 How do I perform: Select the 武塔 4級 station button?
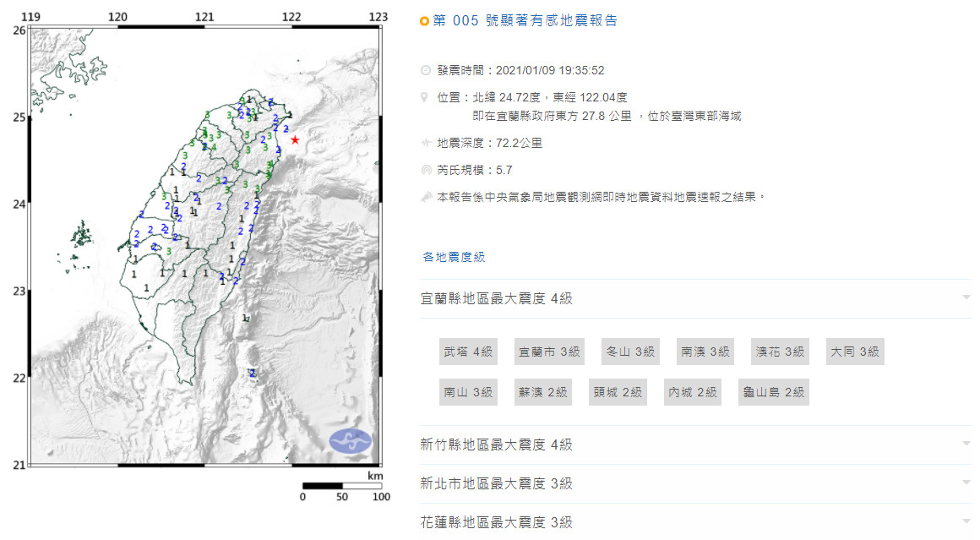pyautogui.click(x=468, y=352)
